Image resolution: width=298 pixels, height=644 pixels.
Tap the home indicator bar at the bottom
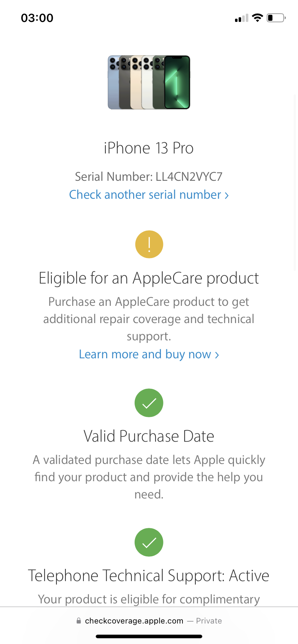pyautogui.click(x=149, y=636)
